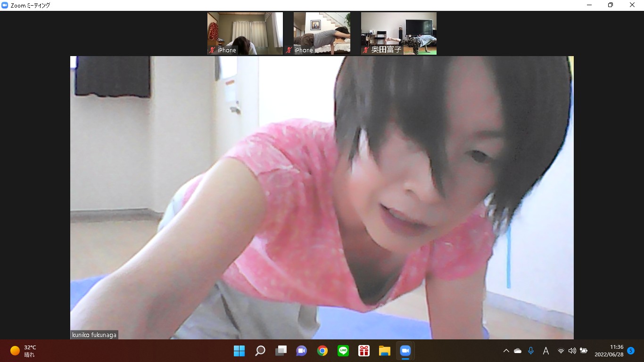Restore down the Zoom meeting window
The image size is (644, 362).
(x=611, y=5)
